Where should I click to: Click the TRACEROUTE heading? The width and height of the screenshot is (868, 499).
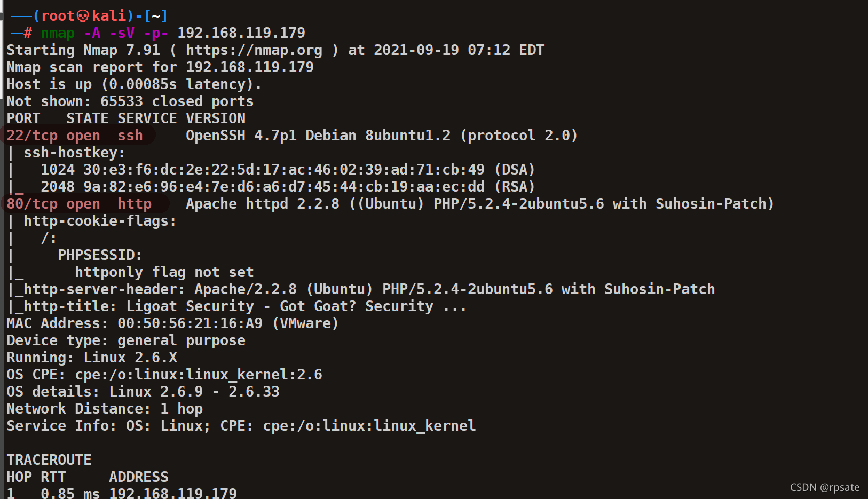tap(49, 460)
